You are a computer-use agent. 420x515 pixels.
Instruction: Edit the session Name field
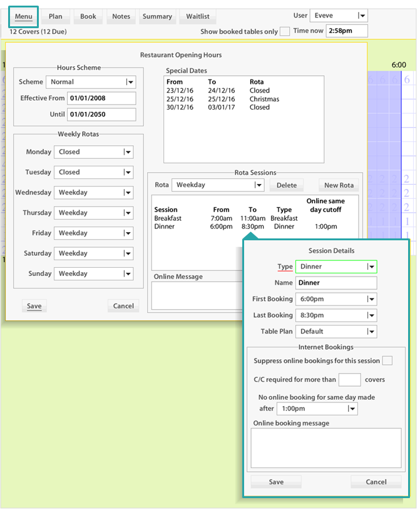[336, 283]
